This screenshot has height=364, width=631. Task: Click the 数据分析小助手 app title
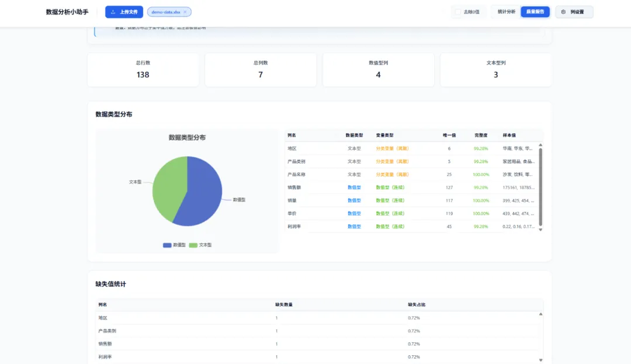tap(67, 12)
